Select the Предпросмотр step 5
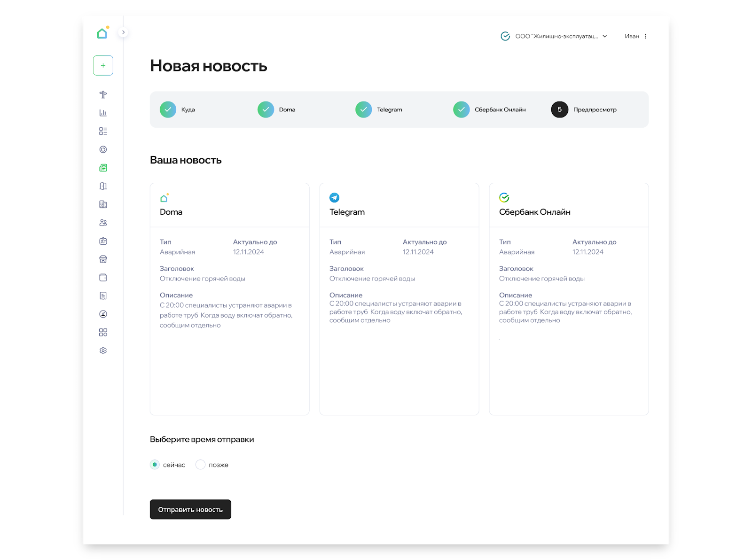The width and height of the screenshot is (752, 560). [584, 109]
